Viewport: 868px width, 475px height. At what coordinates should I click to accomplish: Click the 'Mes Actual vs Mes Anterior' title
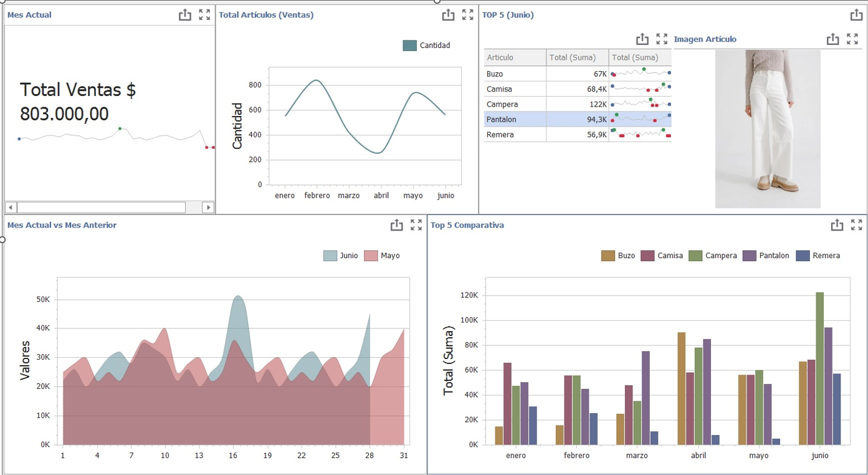[x=62, y=225]
